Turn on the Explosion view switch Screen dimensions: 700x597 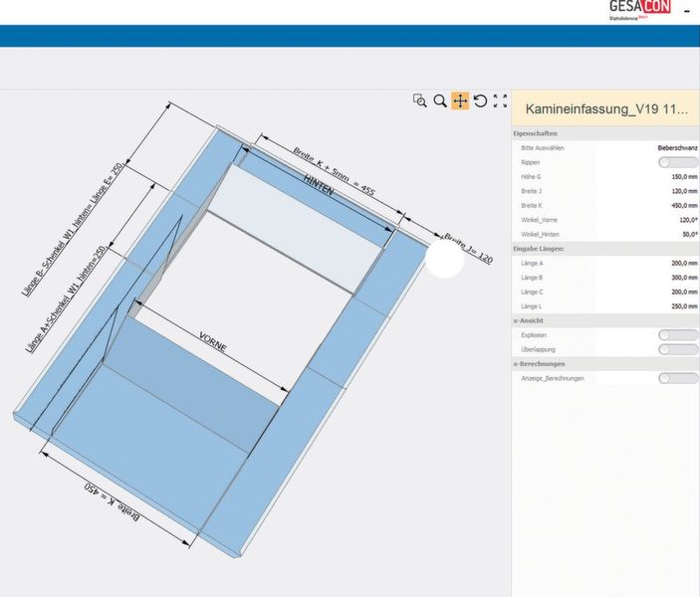tap(677, 335)
